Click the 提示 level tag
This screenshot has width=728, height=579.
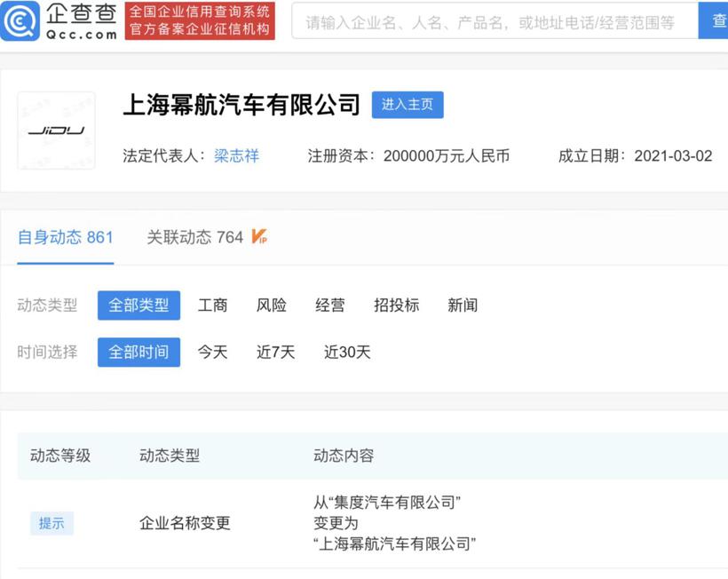point(51,523)
